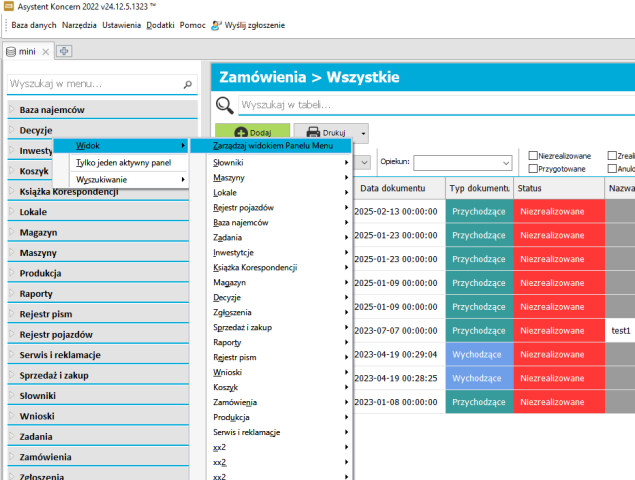Viewport: 635px width, 480px height.
Task: Toggle the Anul... checkbox
Action: pos(612,169)
